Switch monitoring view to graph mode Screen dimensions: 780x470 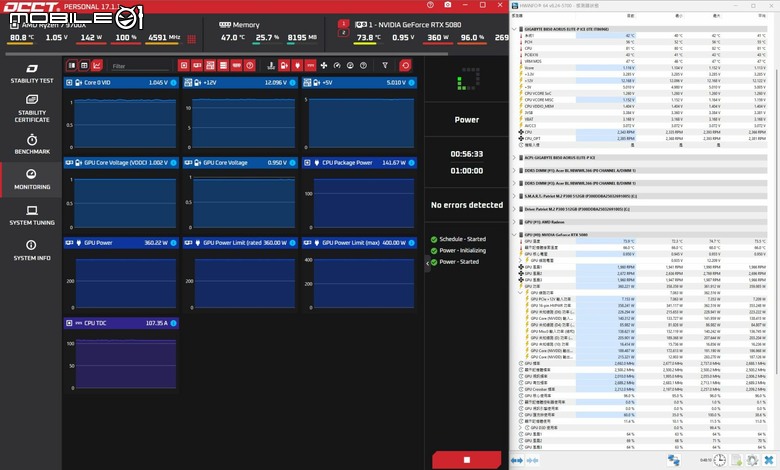pos(97,65)
